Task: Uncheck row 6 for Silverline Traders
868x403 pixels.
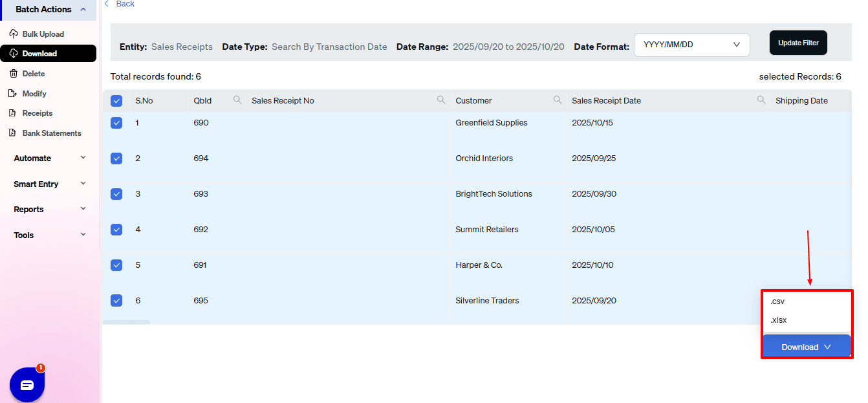Action: click(116, 300)
